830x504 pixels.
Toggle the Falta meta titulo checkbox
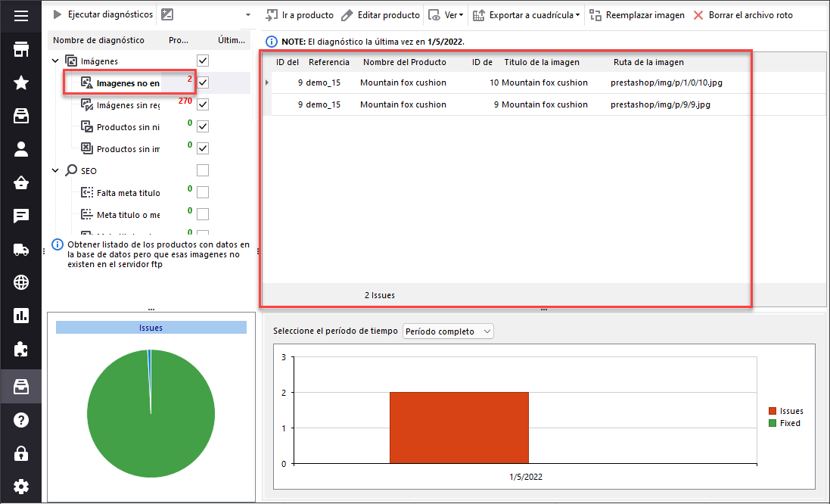(x=202, y=192)
